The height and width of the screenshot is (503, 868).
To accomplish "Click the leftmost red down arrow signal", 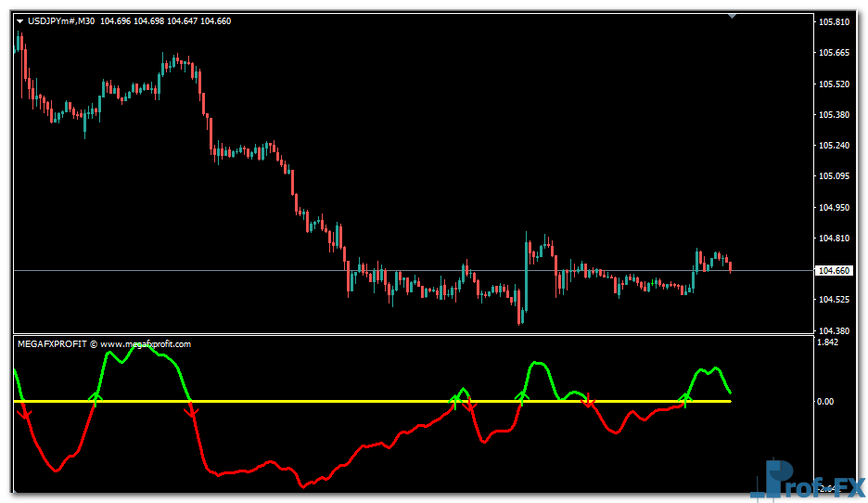I will [25, 411].
